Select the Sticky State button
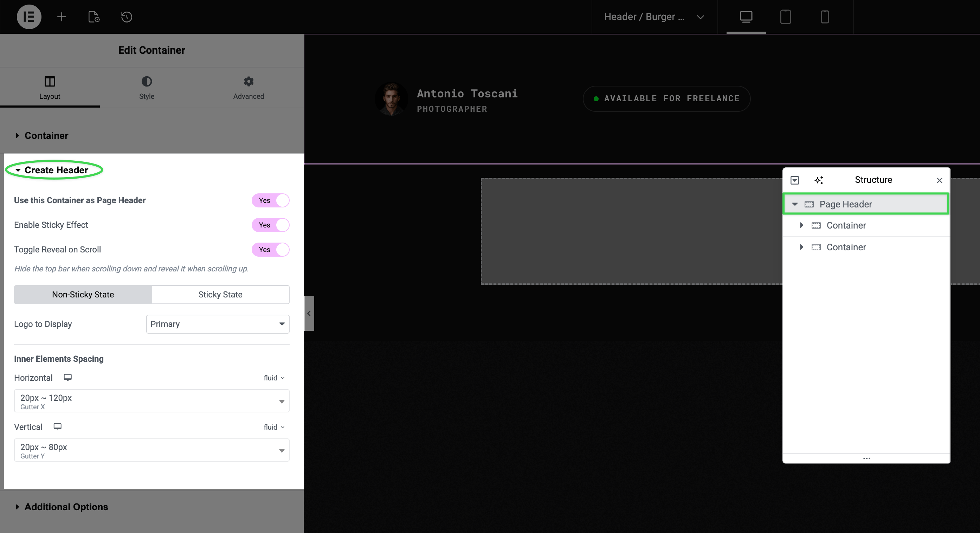Viewport: 980px width, 533px height. coord(220,295)
